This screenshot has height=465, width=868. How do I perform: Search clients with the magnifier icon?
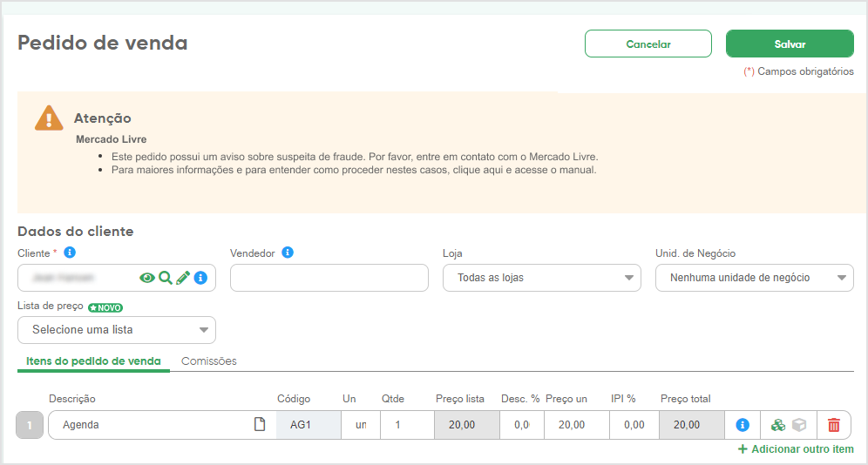pos(165,278)
